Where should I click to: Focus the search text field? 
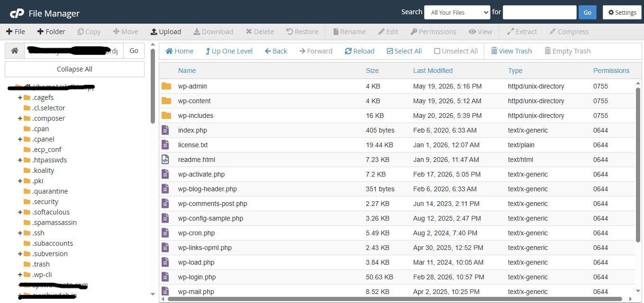(539, 12)
